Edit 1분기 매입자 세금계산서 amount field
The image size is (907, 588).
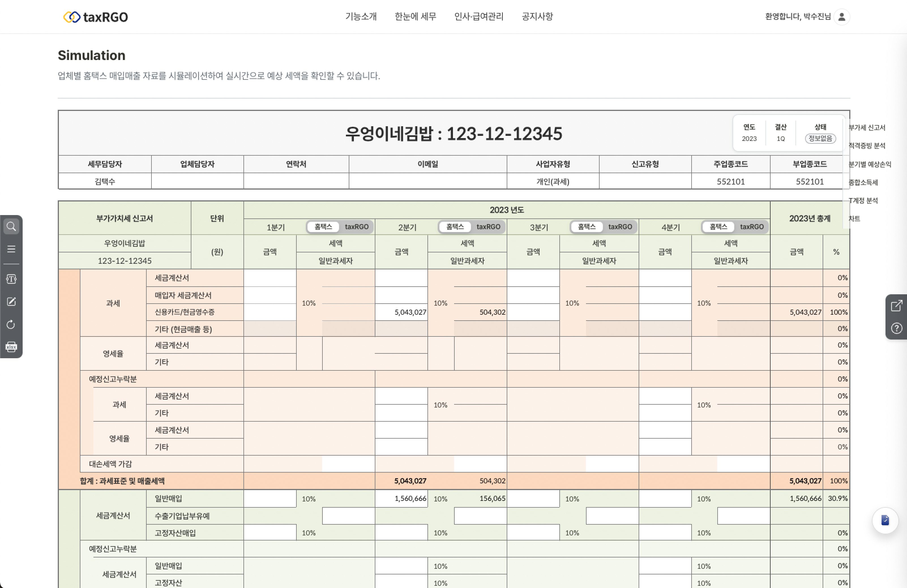click(270, 295)
